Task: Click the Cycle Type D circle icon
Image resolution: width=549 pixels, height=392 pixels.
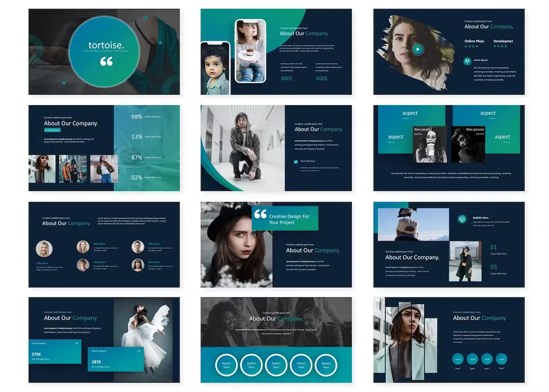Action: point(501,359)
